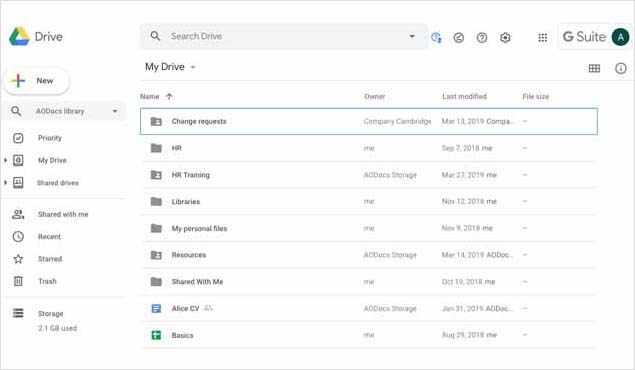This screenshot has height=370, width=635.
Task: Switch to grid view layout
Action: tap(594, 68)
